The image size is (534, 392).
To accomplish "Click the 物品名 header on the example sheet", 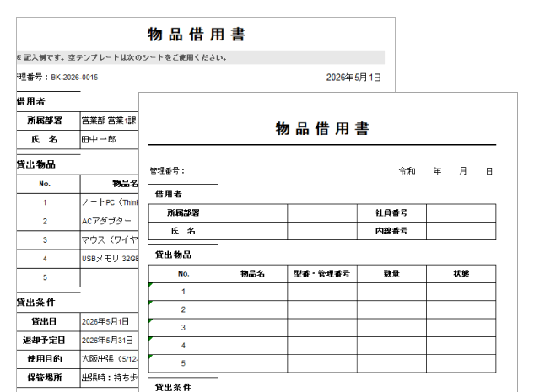I will click(x=126, y=184).
